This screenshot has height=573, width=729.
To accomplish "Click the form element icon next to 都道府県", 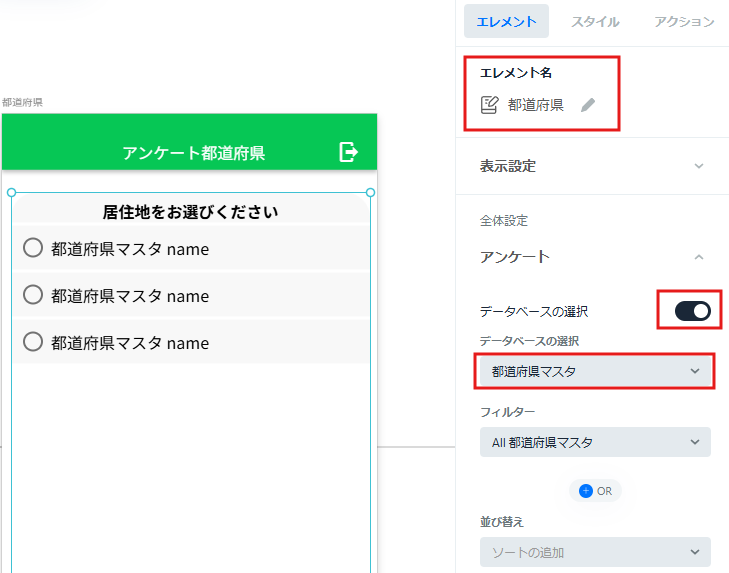I will tap(490, 105).
